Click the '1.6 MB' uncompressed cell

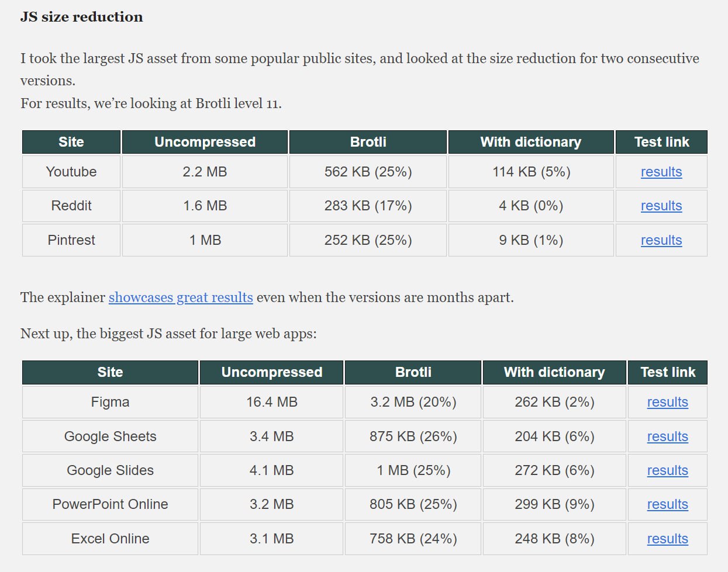[205, 206]
